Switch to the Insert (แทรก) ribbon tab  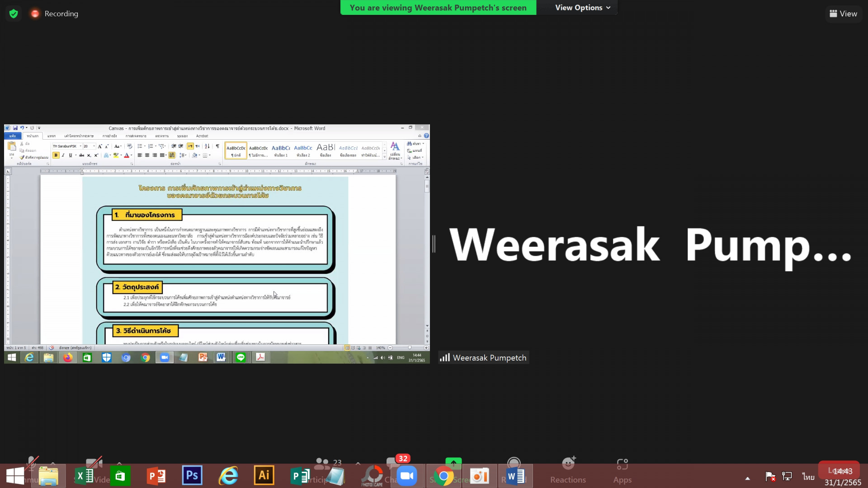[x=52, y=136]
